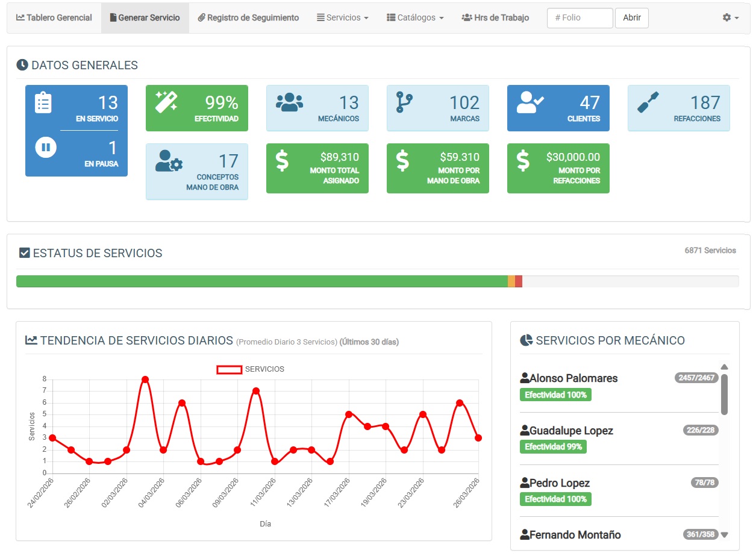The image size is (756, 556).
Task: Click the 78/78 badge
Action: (x=705, y=483)
